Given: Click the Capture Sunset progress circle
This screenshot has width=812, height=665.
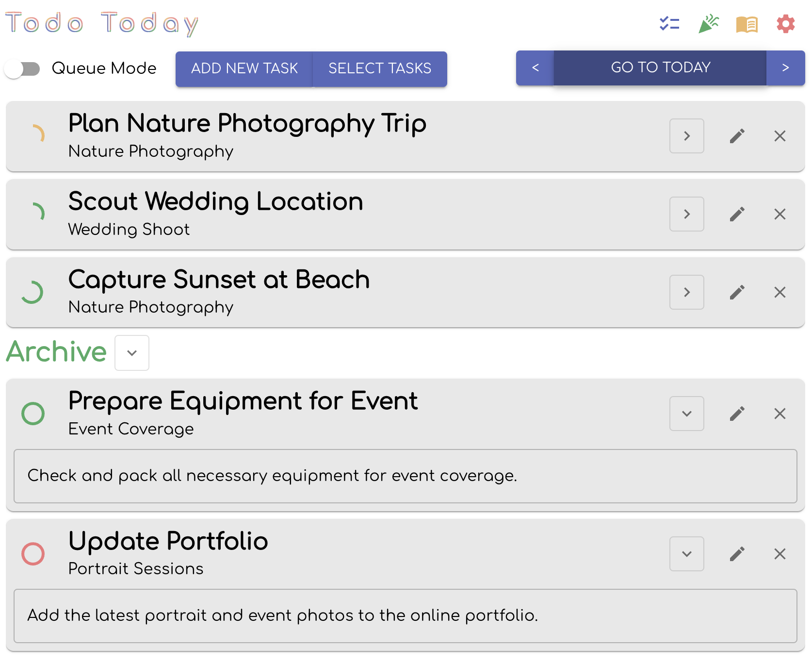Looking at the screenshot, I should (x=33, y=292).
